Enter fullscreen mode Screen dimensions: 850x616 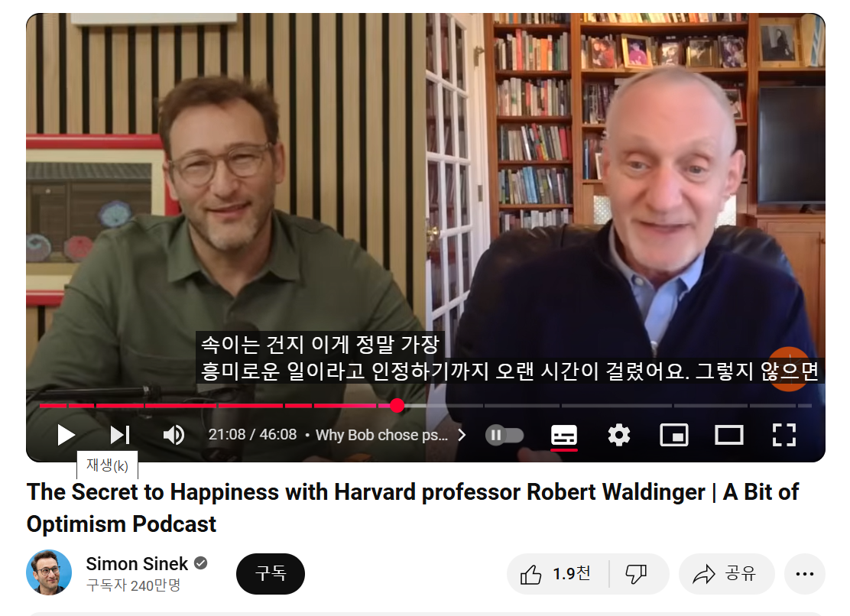[x=783, y=435]
